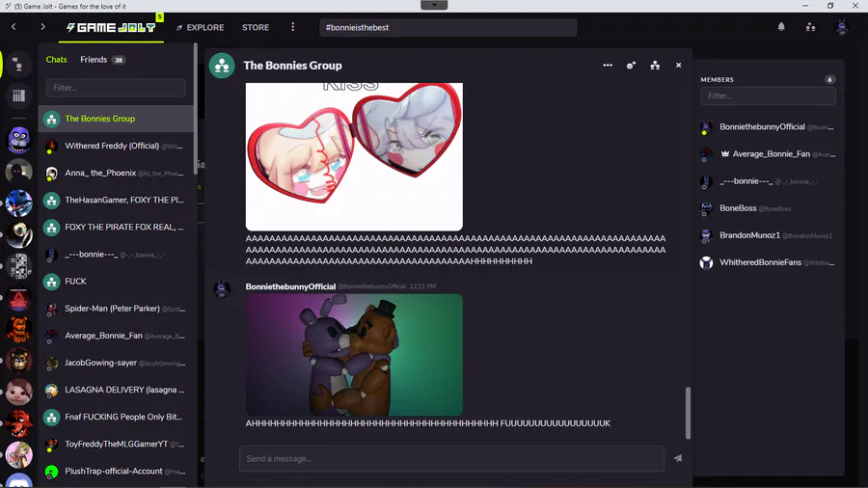Viewport: 868px width, 488px height.
Task: Open Withered Freddy (Official) chat
Action: tap(116, 146)
